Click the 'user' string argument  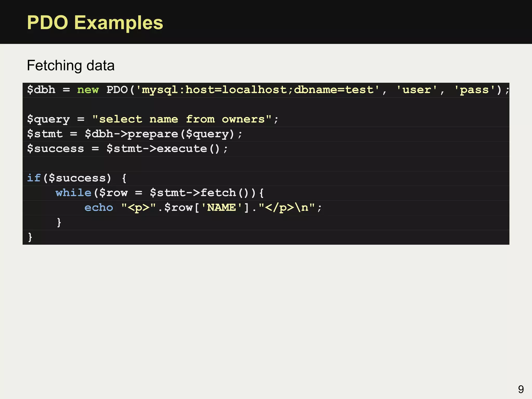coord(417,90)
